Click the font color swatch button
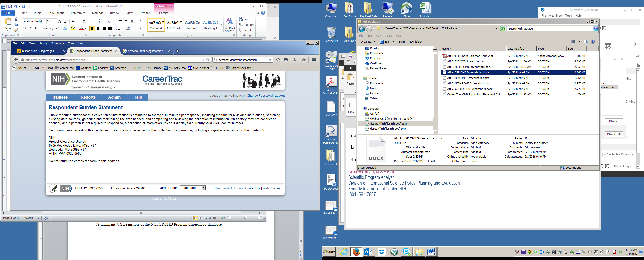This screenshot has height=260, width=644. [81, 28]
